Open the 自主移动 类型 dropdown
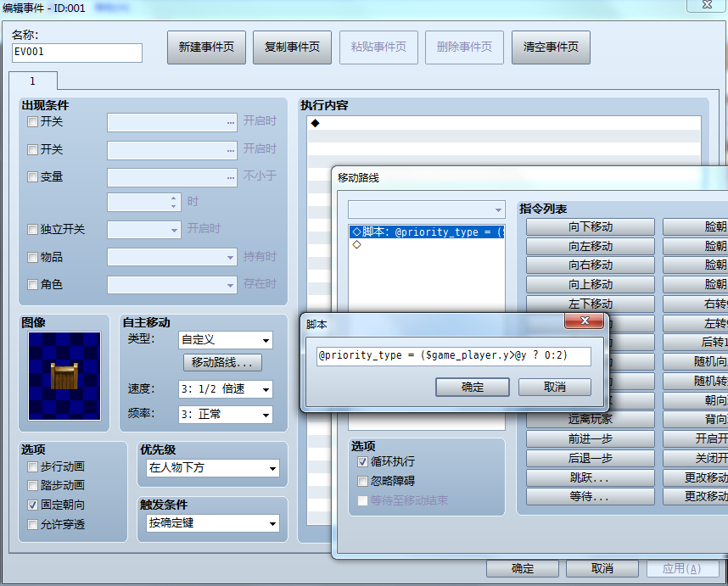This screenshot has height=586, width=728. (x=226, y=340)
